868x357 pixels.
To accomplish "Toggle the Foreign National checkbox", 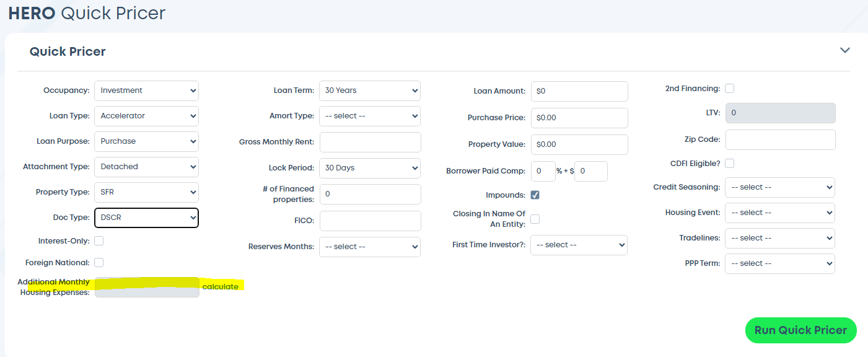I will click(99, 262).
